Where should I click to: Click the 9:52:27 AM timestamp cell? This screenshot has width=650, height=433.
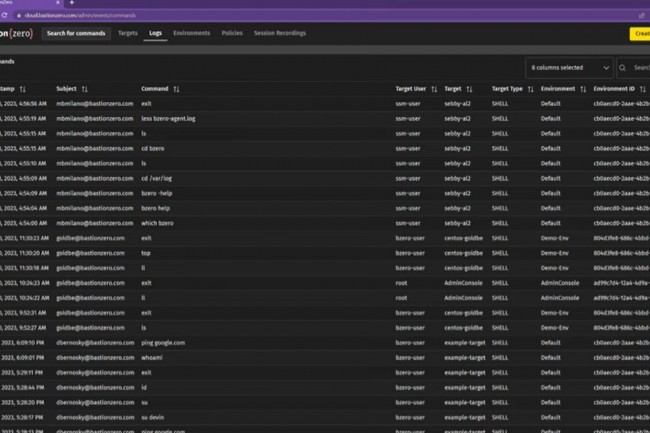tap(24, 328)
